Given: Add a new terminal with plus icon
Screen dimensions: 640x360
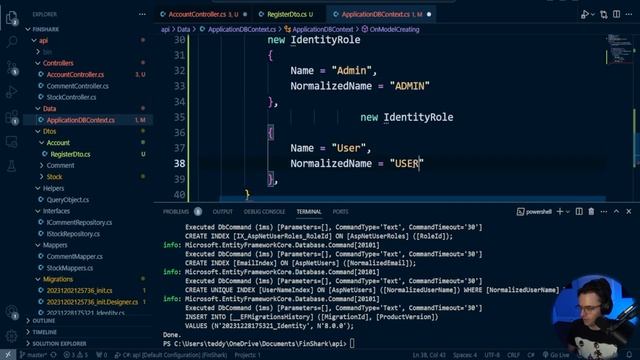Looking at the screenshot, I should click(x=560, y=211).
